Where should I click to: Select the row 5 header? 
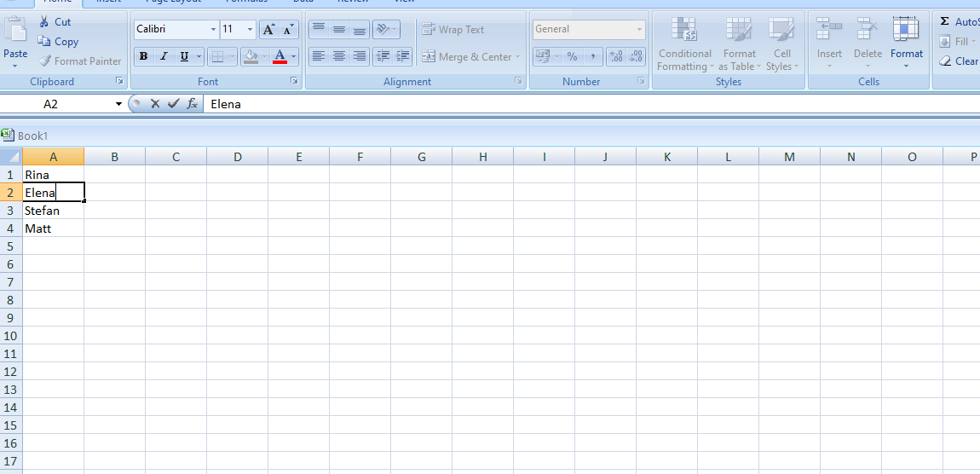click(x=10, y=246)
